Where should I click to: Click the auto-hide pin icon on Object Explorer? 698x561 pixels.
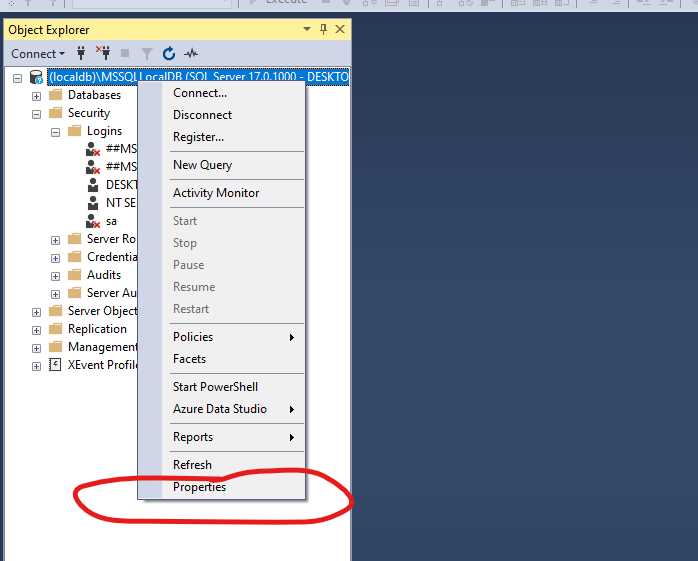[323, 30]
